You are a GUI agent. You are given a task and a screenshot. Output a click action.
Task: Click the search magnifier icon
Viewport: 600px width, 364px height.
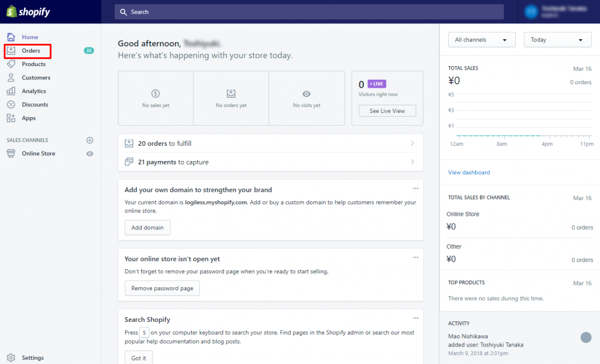click(123, 12)
